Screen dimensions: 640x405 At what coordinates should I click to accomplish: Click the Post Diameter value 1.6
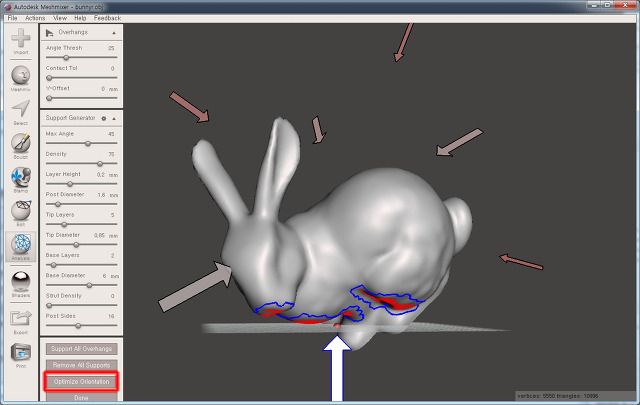coord(101,195)
